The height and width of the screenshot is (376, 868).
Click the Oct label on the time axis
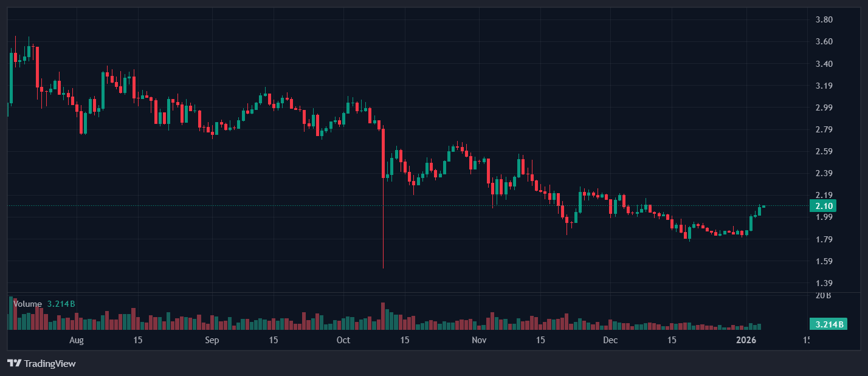(343, 340)
